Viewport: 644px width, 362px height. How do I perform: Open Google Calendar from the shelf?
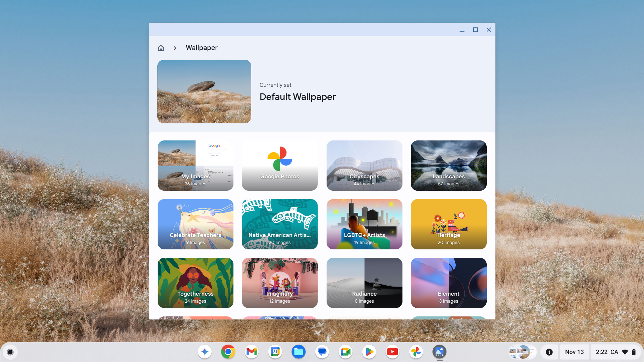(275, 352)
